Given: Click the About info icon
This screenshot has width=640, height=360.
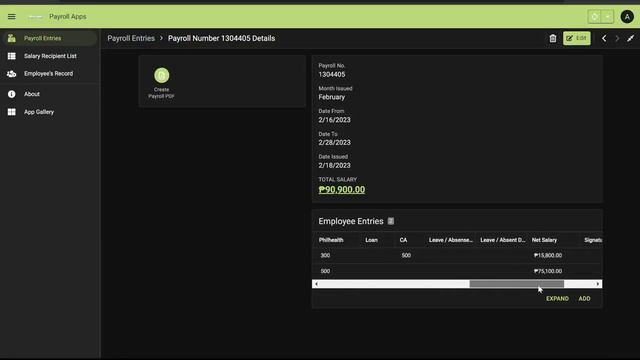Looking at the screenshot, I should pyautogui.click(x=11, y=94).
